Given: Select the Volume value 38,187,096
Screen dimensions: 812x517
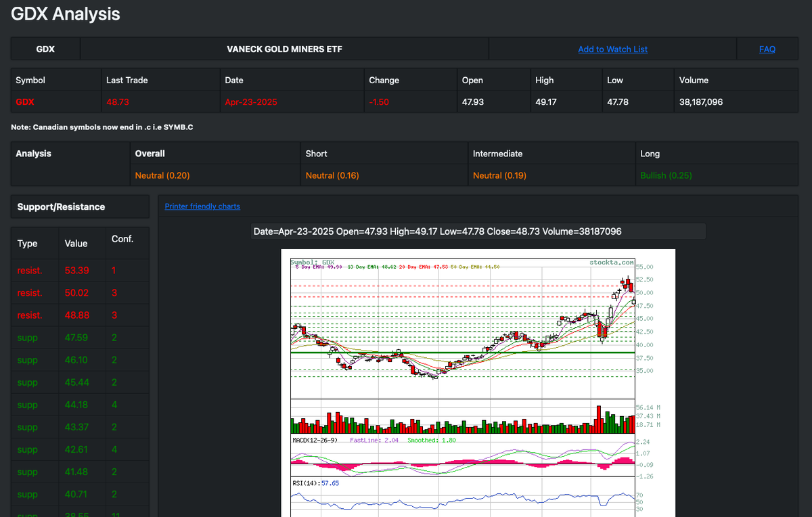Looking at the screenshot, I should (701, 102).
